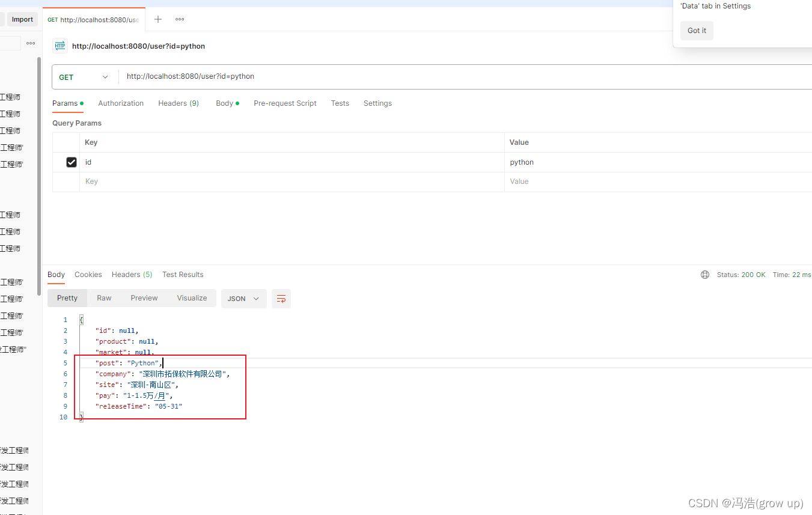This screenshot has height=515, width=812.
Task: Open the Pre-request Script tab
Action: [x=285, y=103]
